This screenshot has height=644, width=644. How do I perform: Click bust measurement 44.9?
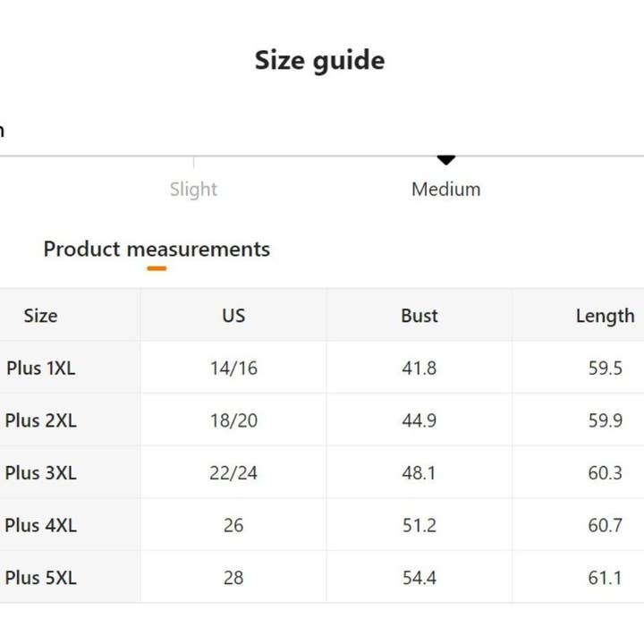(x=419, y=420)
